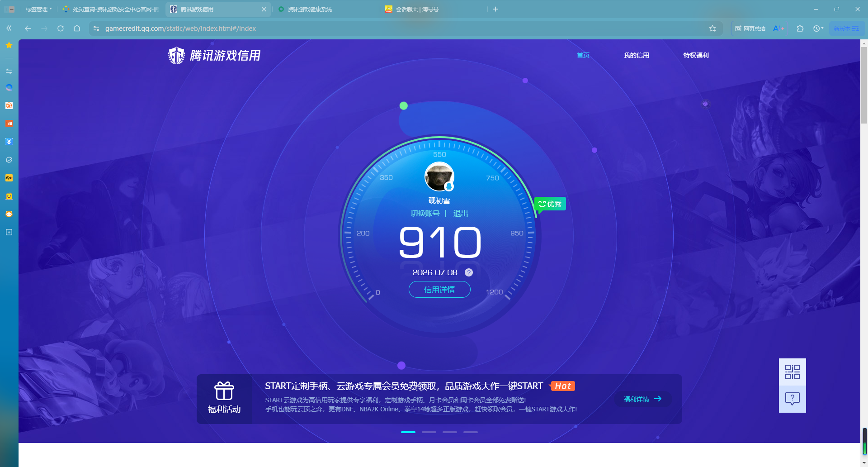Open the 标签管理 tab manager dropdown
The height and width of the screenshot is (467, 868).
(38, 9)
